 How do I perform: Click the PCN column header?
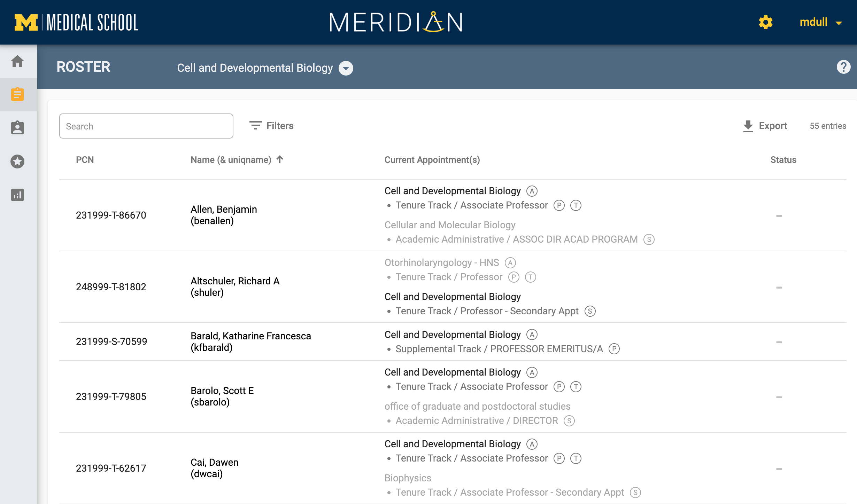click(85, 160)
